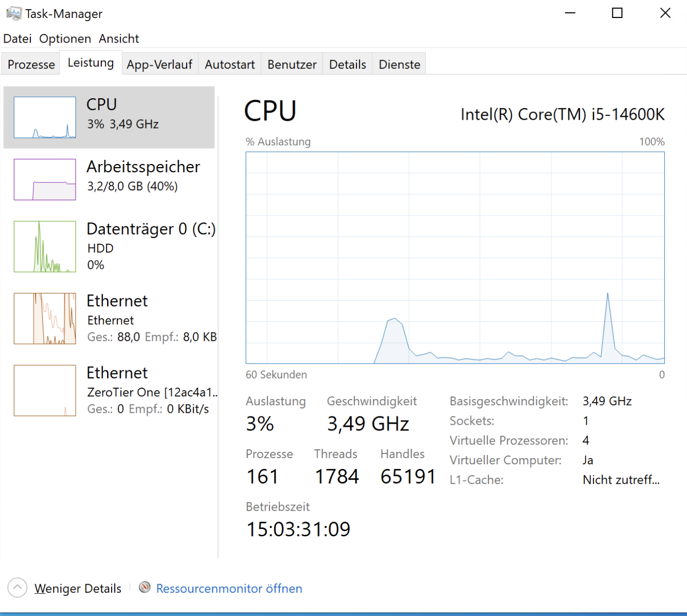The image size is (687, 616).
Task: Click the Ges.: 88,0 Empf.: 8,0 KB text
Action: [152, 337]
